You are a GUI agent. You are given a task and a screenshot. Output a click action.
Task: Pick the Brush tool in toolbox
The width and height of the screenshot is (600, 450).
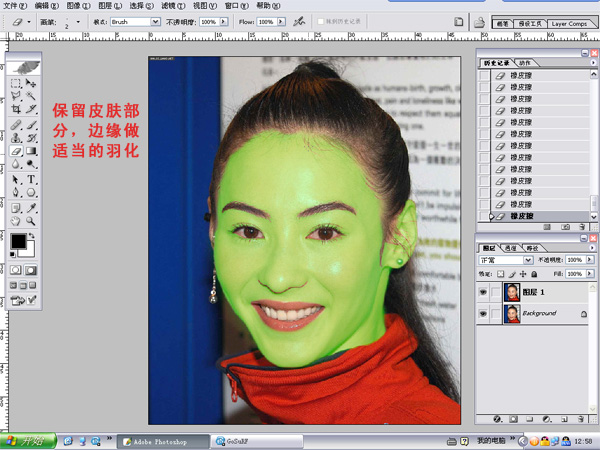(31, 125)
